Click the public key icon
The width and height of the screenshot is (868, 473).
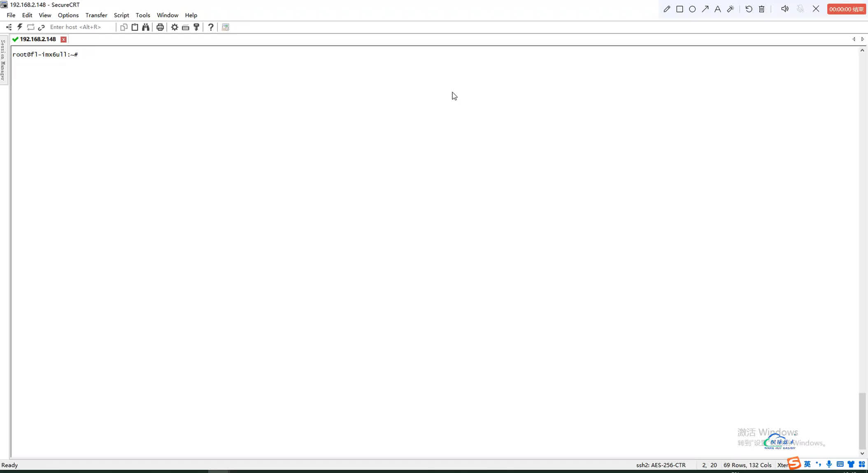(x=196, y=27)
